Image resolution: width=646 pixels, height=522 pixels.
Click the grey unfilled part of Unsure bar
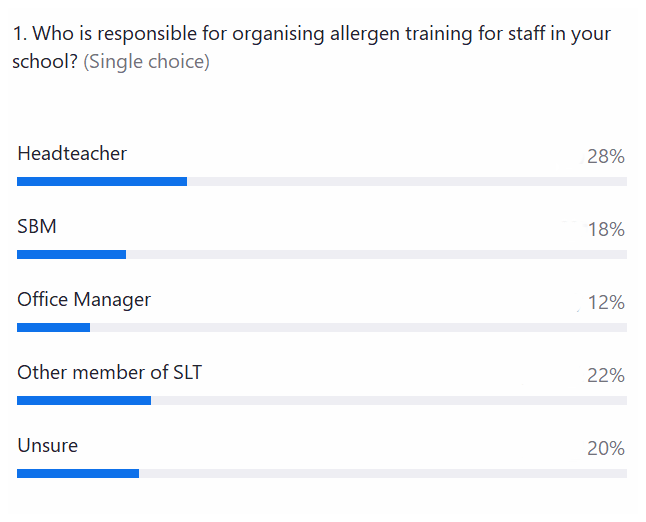(x=383, y=473)
